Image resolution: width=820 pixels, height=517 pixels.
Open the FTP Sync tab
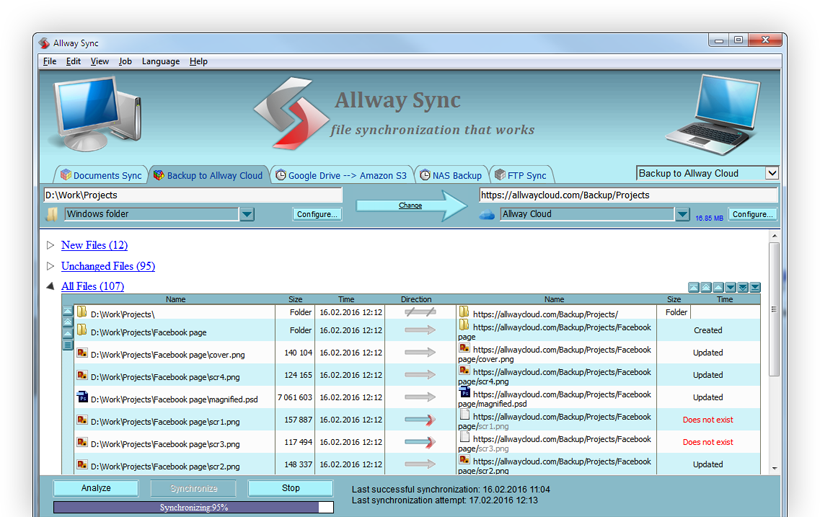521,175
